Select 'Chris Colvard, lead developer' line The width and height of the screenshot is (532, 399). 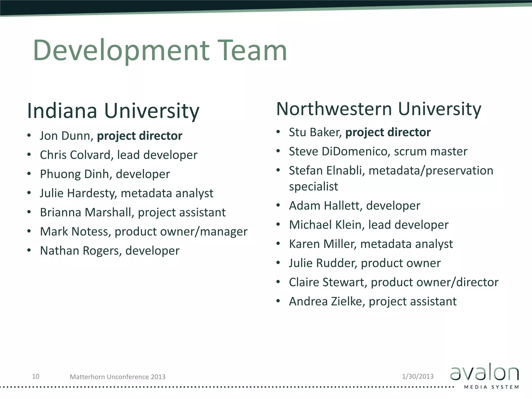[118, 155]
